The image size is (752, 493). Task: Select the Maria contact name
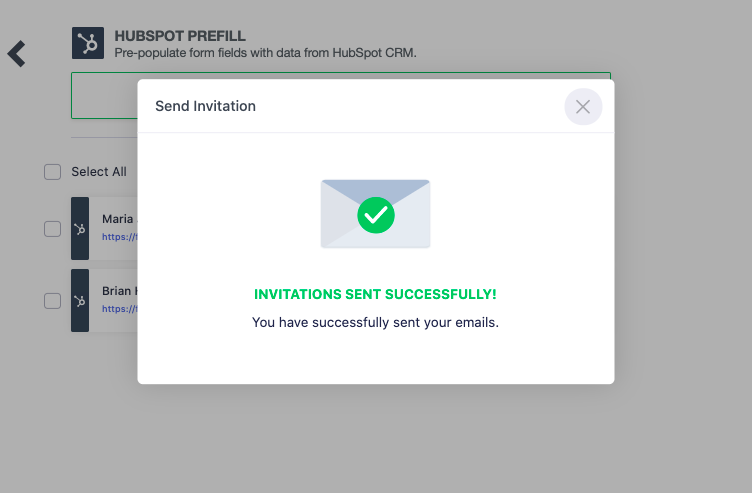118,219
